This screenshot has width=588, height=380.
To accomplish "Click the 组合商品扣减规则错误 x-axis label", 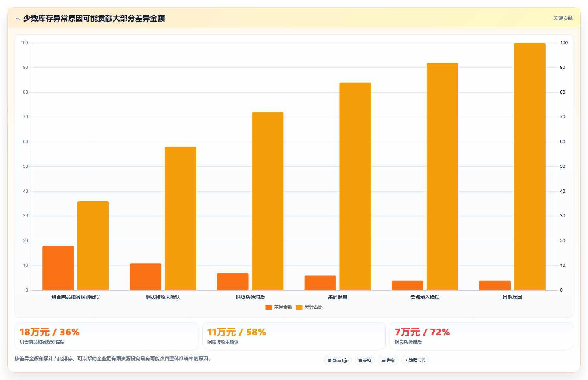I will point(76,297).
